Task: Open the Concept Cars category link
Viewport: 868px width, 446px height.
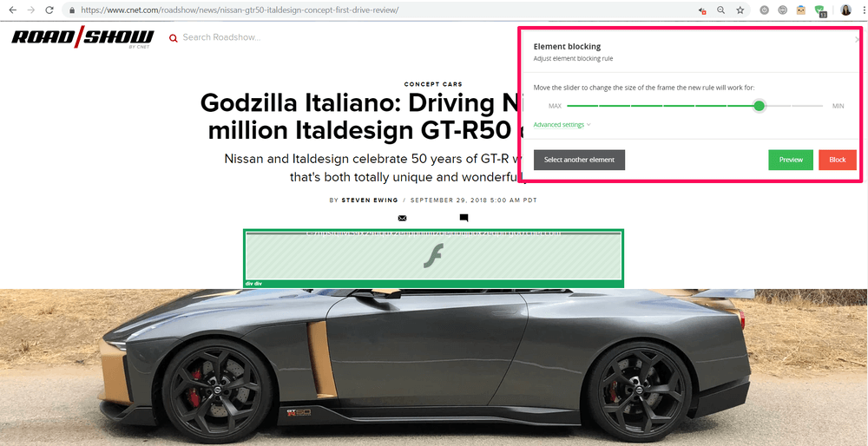Action: pyautogui.click(x=433, y=85)
